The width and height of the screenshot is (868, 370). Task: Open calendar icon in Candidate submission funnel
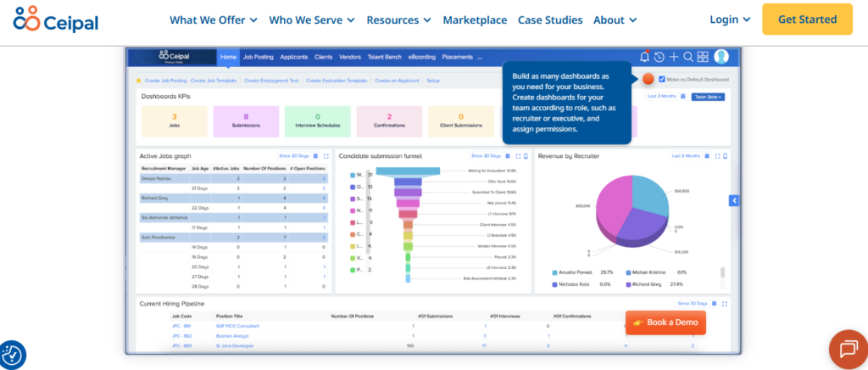click(x=508, y=156)
